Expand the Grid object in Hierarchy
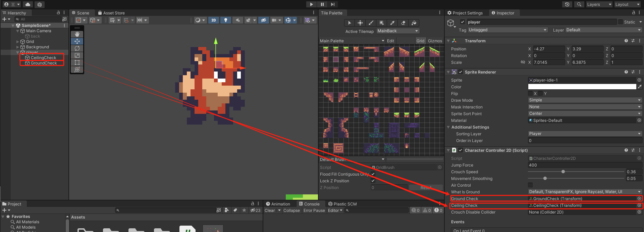 [18, 42]
